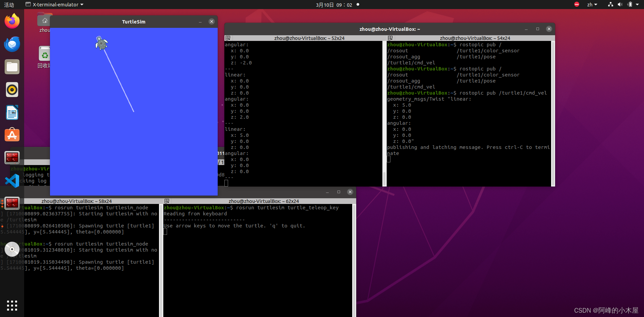Open Firefox from the dock
This screenshot has width=644, height=317.
[12, 21]
